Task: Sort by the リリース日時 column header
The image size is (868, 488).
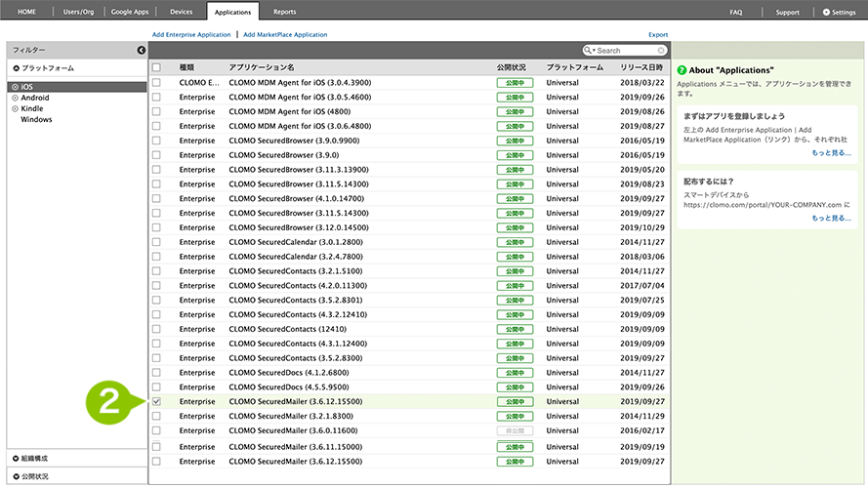Action: point(641,67)
